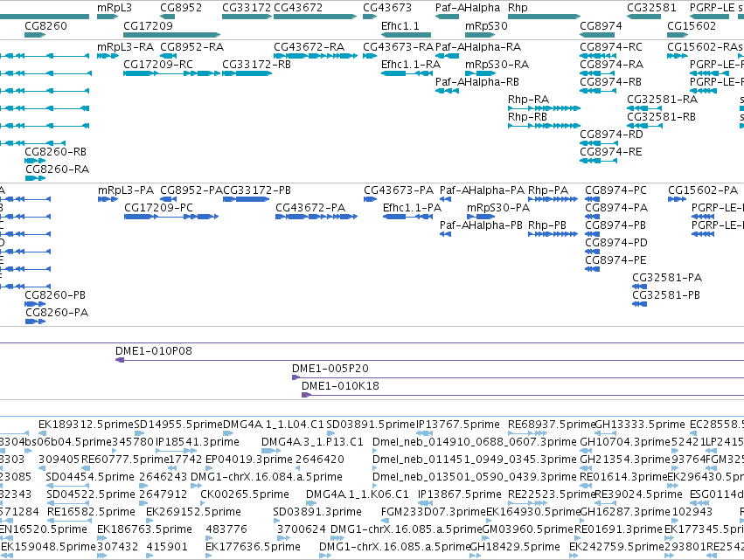Click the CG17209 gene arrow glyph
The height and width of the screenshot is (560, 744).
click(171, 35)
